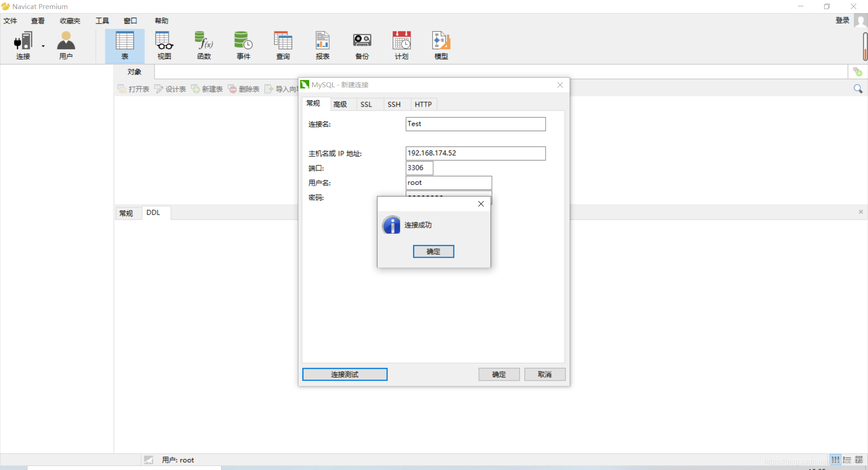Image resolution: width=868 pixels, height=470 pixels.
Task: Open the 模型 (Model) toolbar icon
Action: (x=441, y=46)
